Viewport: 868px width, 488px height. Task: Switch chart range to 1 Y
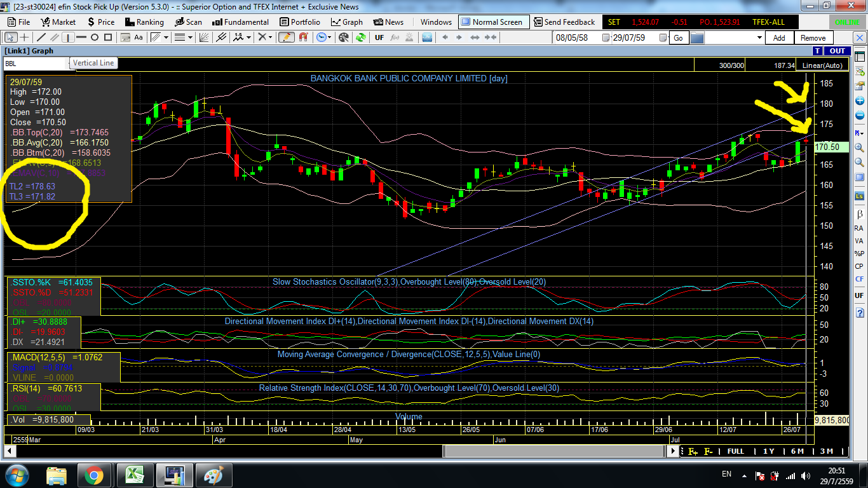[769, 451]
